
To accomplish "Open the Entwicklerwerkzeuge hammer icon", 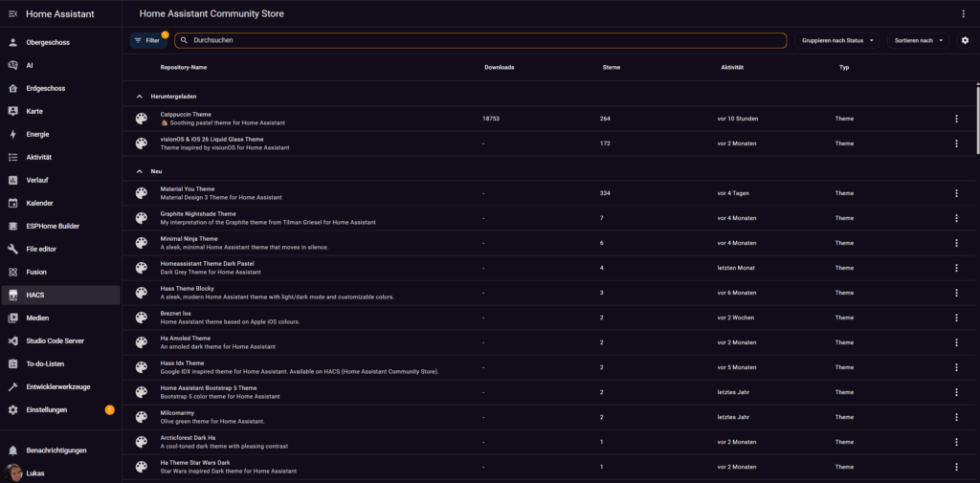I will (x=13, y=386).
